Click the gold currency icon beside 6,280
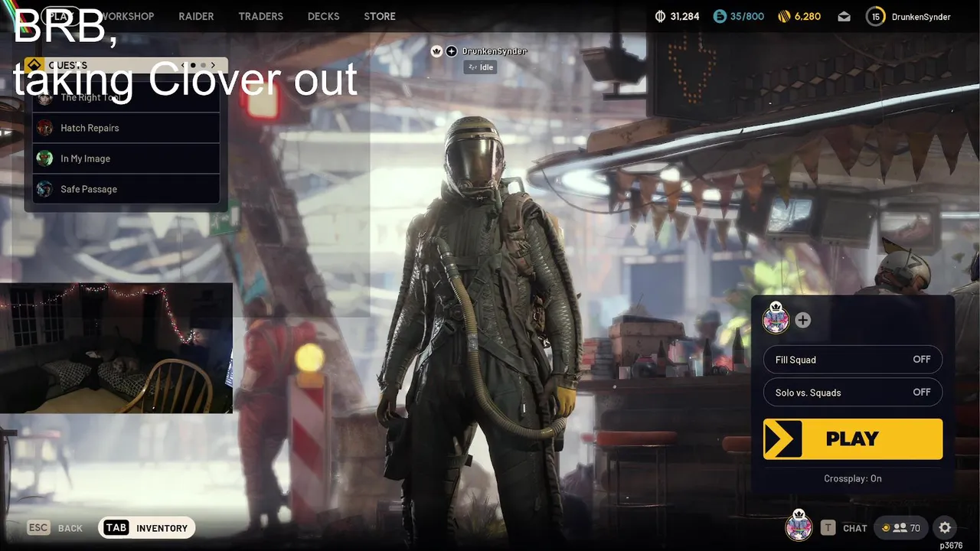The width and height of the screenshot is (980, 551). pyautogui.click(x=784, y=16)
